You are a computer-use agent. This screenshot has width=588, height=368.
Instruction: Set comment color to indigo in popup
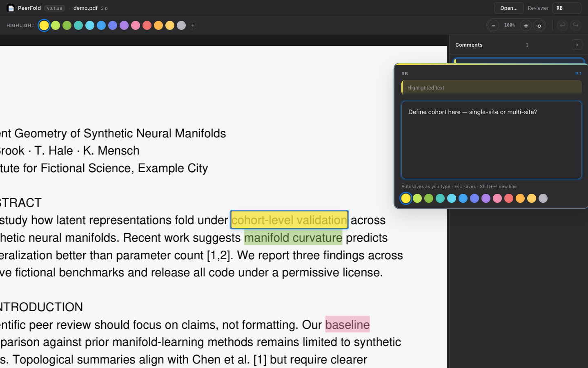tap(474, 198)
